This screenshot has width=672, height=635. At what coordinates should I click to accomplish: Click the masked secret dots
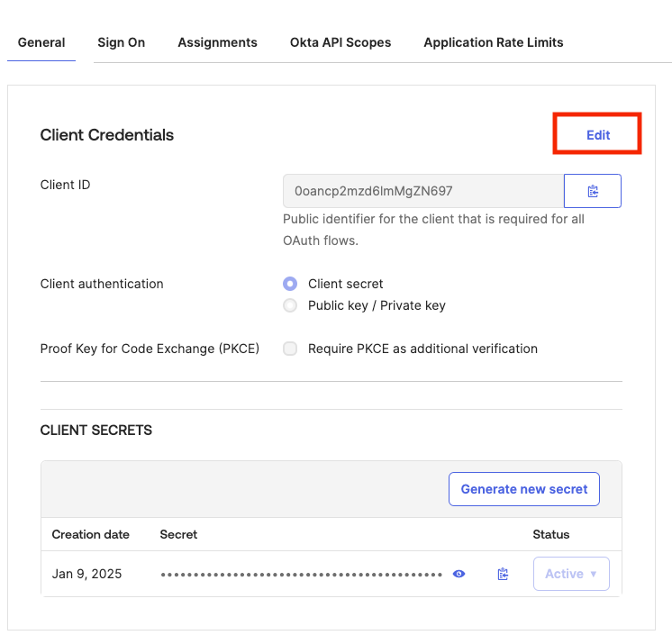tap(301, 575)
